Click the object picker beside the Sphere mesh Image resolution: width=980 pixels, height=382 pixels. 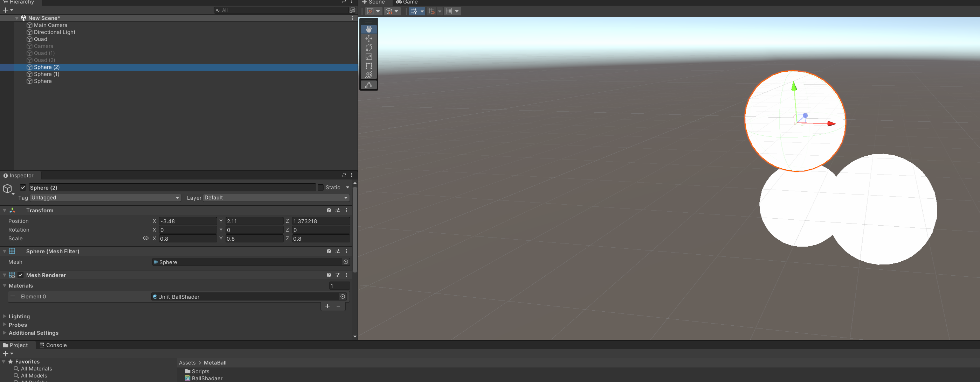click(x=345, y=262)
